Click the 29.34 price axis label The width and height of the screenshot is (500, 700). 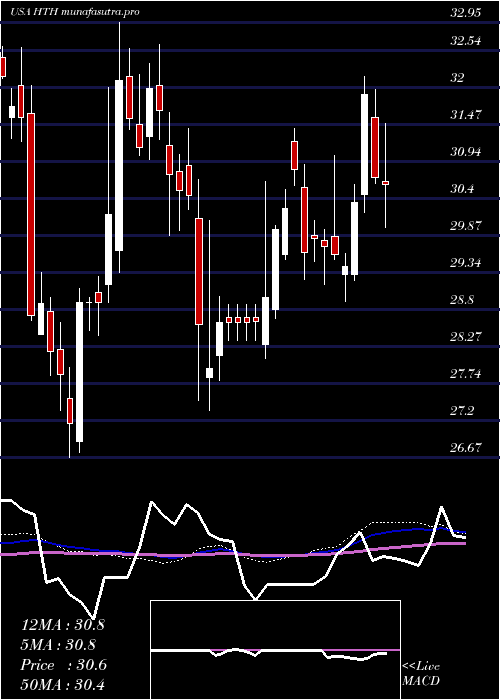[x=465, y=263]
